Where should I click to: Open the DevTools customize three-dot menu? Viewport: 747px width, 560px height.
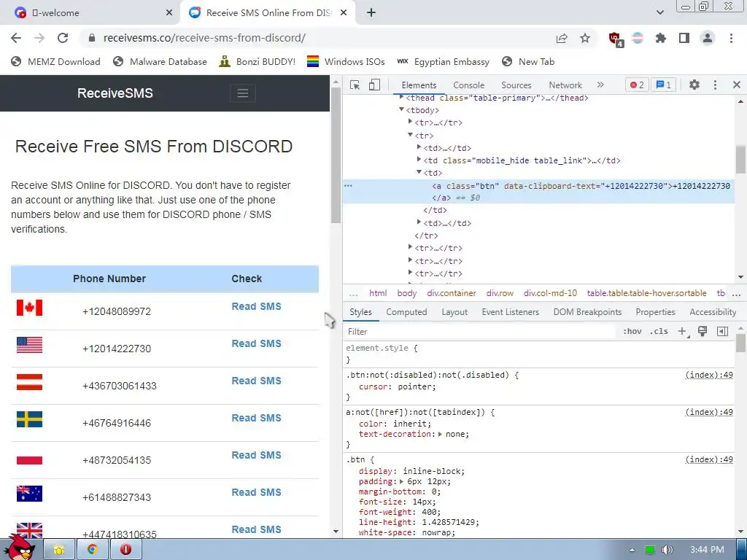click(715, 85)
